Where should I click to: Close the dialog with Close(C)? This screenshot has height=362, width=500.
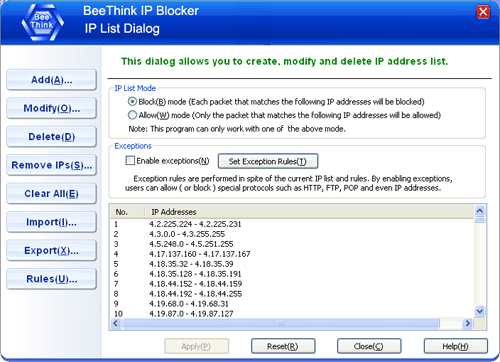point(369,346)
